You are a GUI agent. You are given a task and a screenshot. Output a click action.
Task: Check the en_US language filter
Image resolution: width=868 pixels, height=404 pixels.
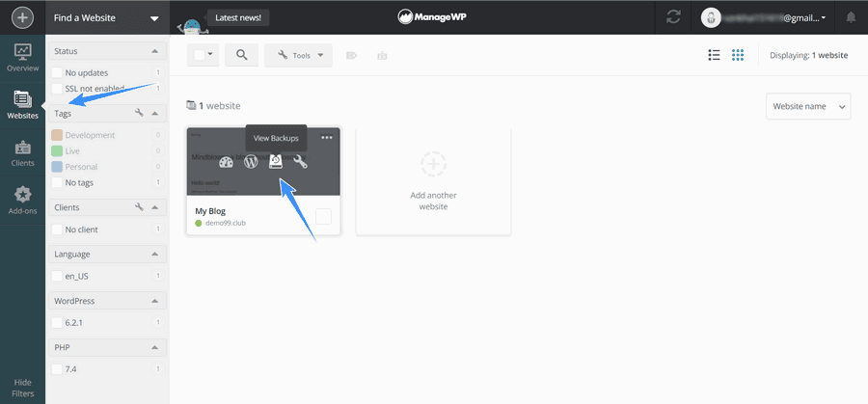(x=57, y=276)
